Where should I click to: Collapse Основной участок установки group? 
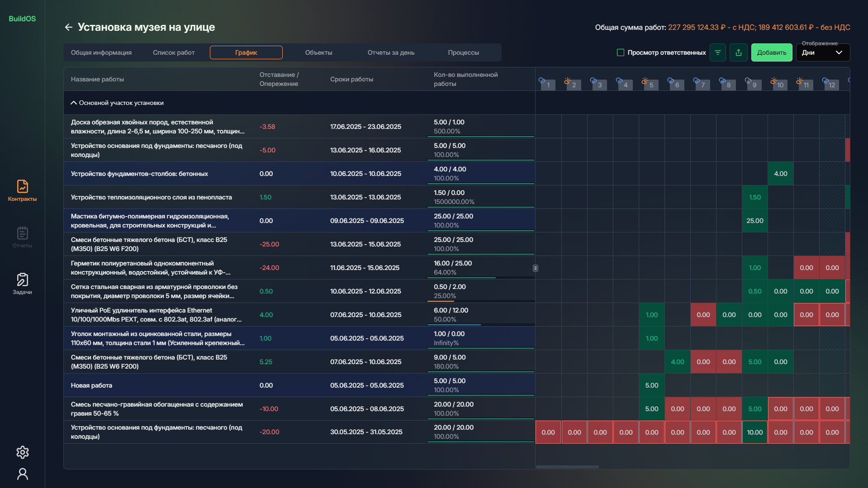74,103
